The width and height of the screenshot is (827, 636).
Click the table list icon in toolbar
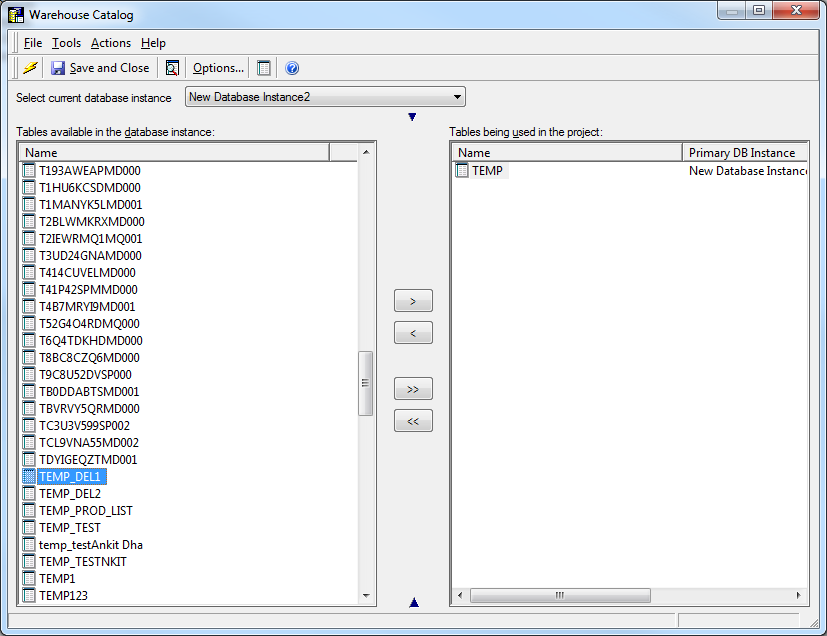pyautogui.click(x=264, y=68)
